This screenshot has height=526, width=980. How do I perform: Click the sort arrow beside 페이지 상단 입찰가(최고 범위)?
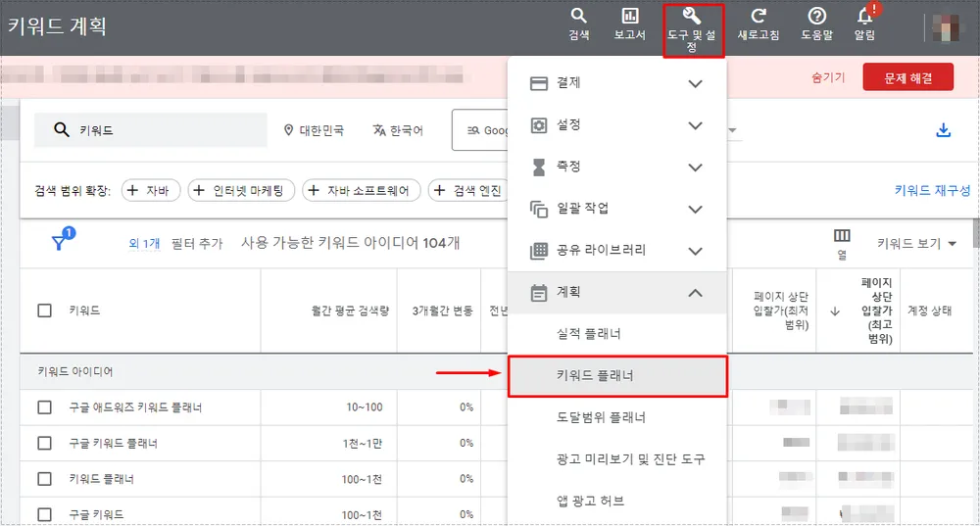pyautogui.click(x=834, y=311)
